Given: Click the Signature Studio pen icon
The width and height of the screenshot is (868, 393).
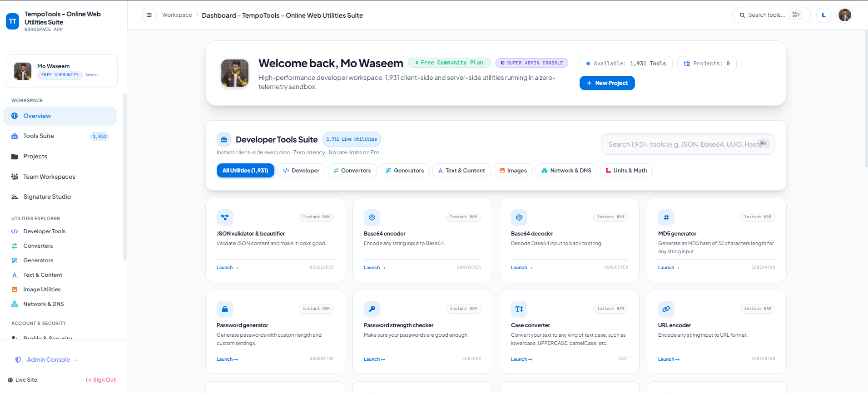Looking at the screenshot, I should click(15, 197).
